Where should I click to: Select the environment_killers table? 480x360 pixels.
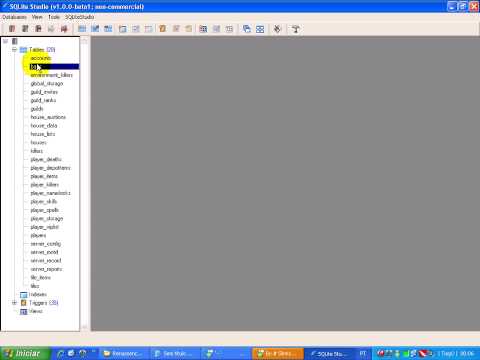point(52,75)
